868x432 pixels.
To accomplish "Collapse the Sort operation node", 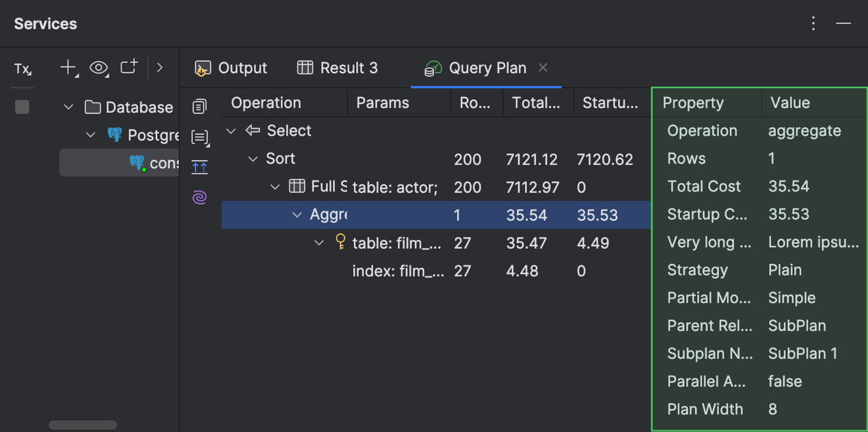I will pyautogui.click(x=253, y=159).
